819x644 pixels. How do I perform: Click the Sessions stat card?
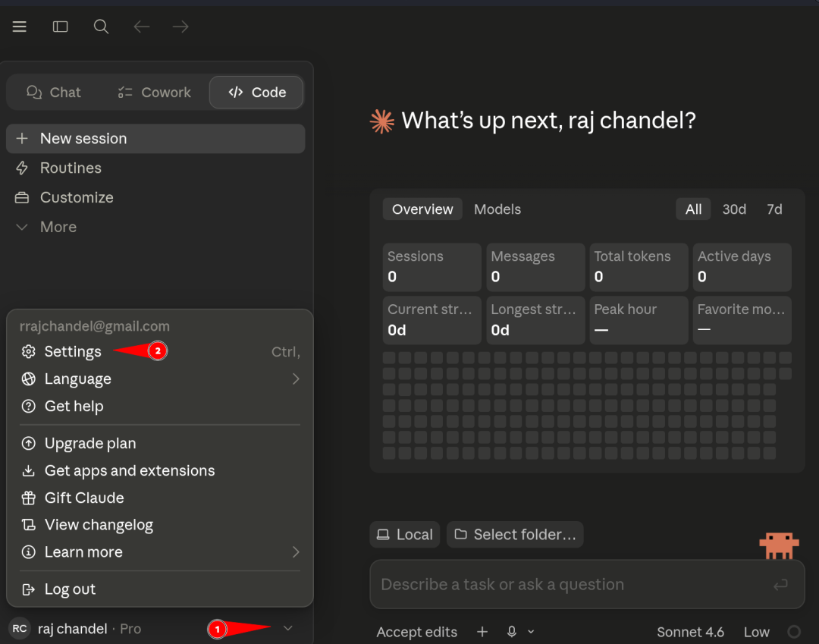pyautogui.click(x=431, y=267)
